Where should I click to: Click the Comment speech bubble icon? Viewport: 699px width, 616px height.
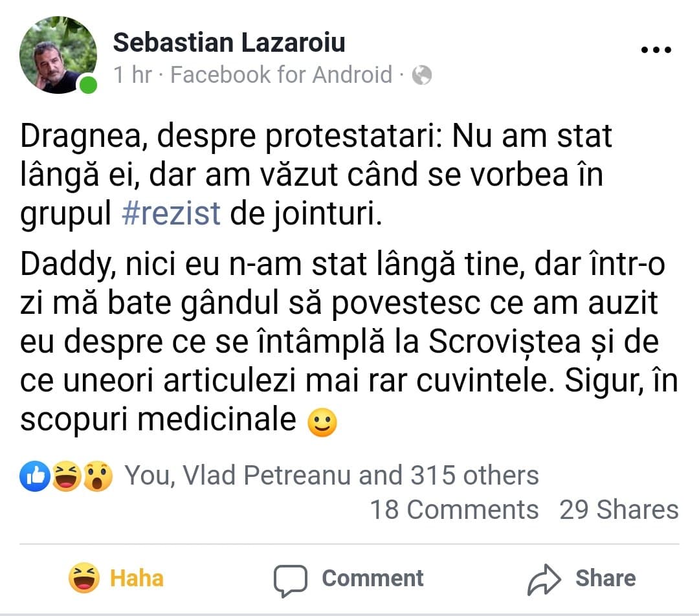(x=291, y=580)
